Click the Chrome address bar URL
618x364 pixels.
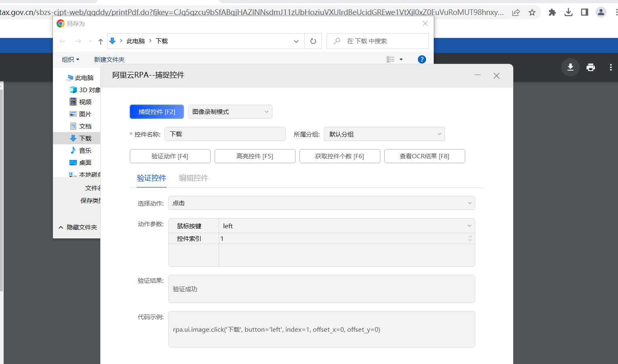click(x=252, y=13)
